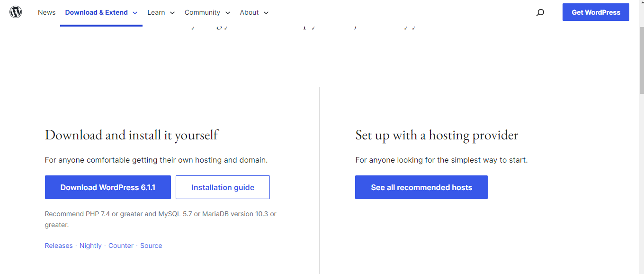Click the Get WordPress button
This screenshot has width=644, height=274.
(596, 12)
